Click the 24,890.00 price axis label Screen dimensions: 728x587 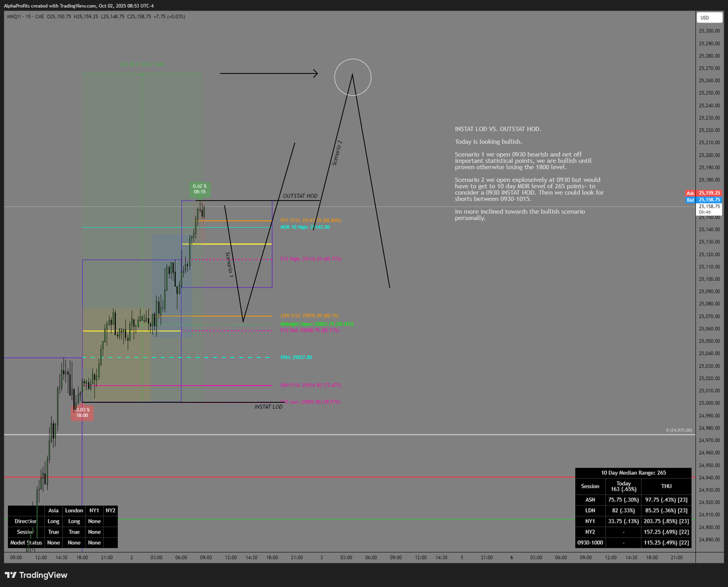(x=709, y=539)
